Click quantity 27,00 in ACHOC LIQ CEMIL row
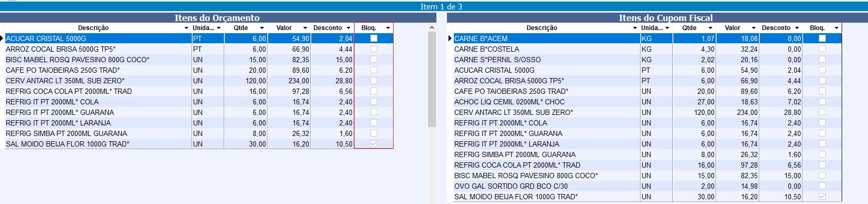Screen dimensions: 868x204 pos(706,102)
